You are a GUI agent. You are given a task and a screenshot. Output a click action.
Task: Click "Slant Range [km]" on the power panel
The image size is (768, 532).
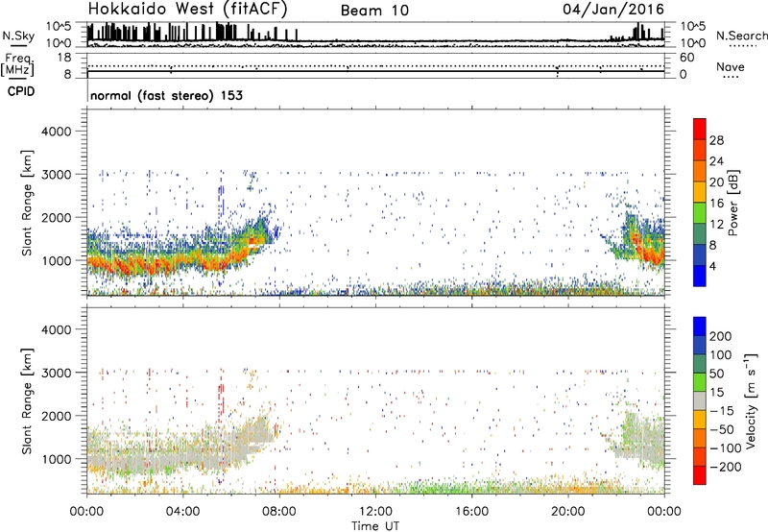(x=27, y=203)
